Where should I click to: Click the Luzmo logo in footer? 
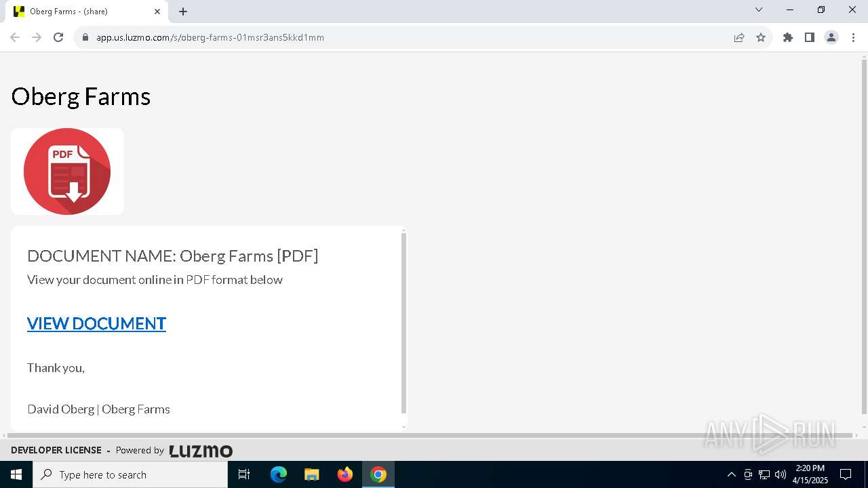(201, 451)
